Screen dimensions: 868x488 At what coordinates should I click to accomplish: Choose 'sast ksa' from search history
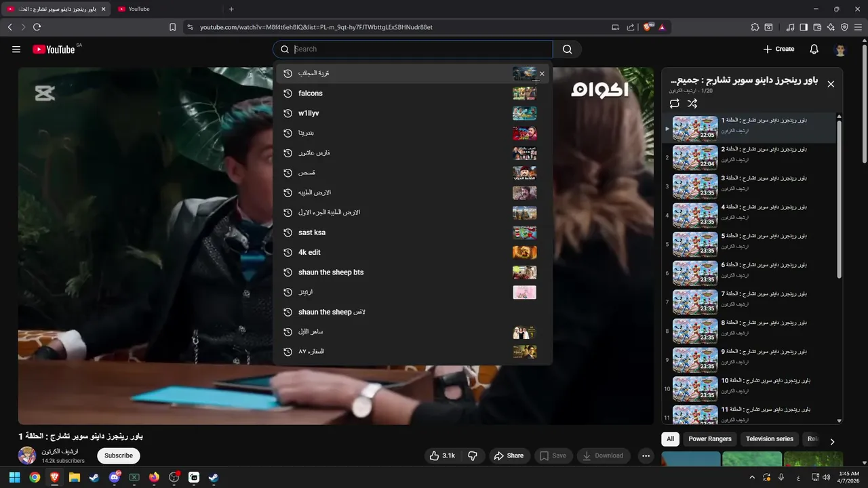pyautogui.click(x=412, y=232)
